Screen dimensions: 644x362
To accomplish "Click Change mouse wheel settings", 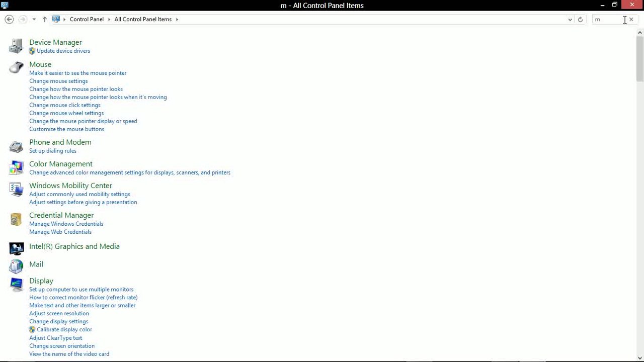I will tap(66, 113).
